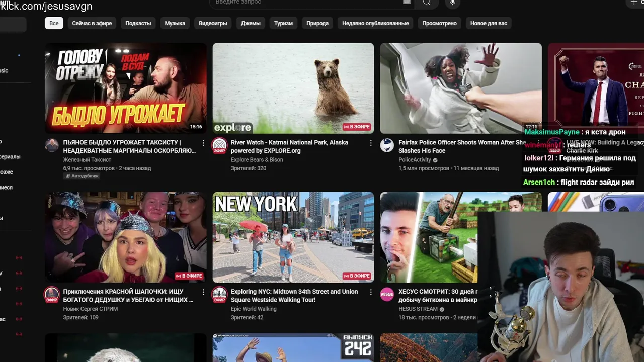Image resolution: width=644 pixels, height=362 pixels.
Task: Select Подкасты chip
Action: point(138,23)
